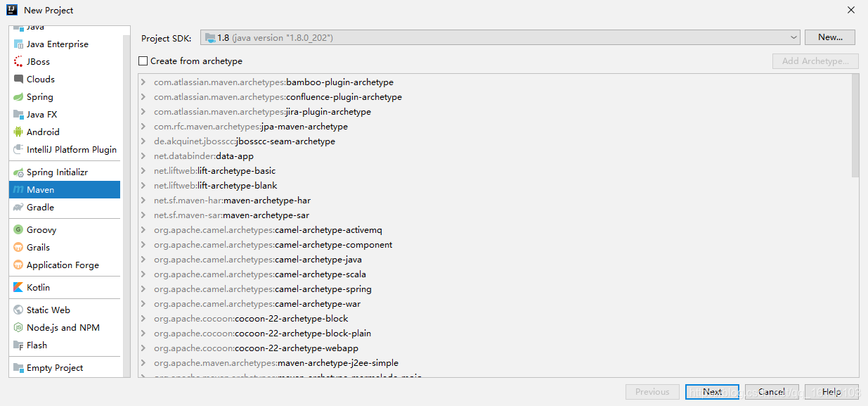Viewport: 868px width, 406px height.
Task: Click the JBoss red dotted icon
Action: (x=18, y=62)
